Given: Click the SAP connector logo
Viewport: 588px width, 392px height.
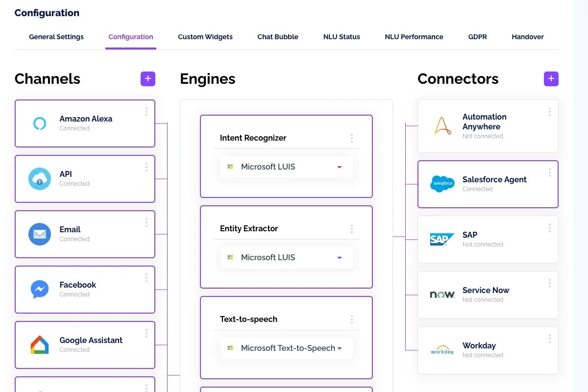Looking at the screenshot, I should [442, 239].
